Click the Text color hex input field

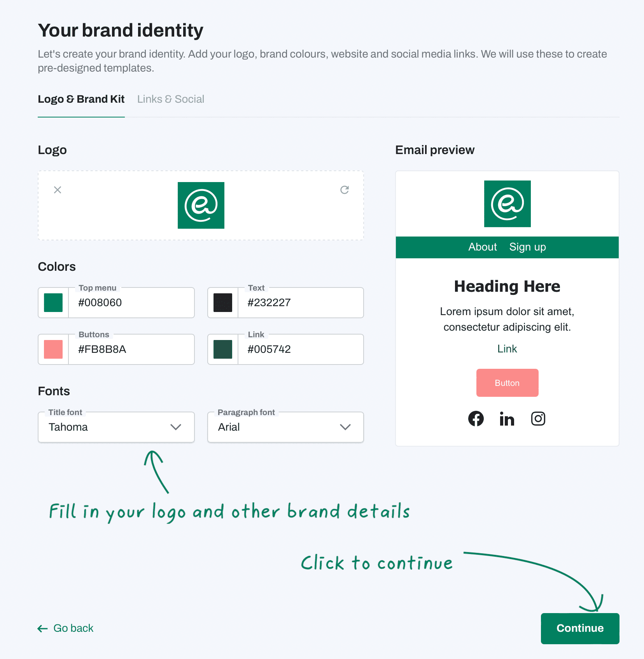coord(301,303)
